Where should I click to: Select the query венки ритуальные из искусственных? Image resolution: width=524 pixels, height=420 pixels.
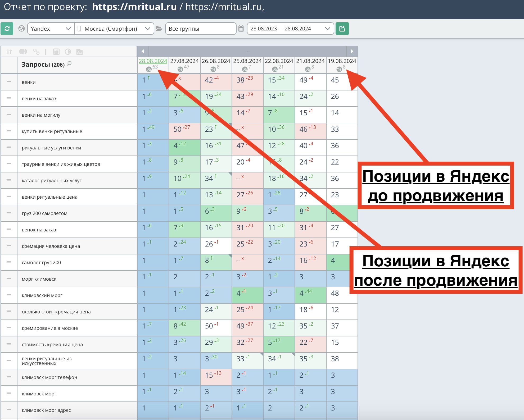click(x=47, y=361)
